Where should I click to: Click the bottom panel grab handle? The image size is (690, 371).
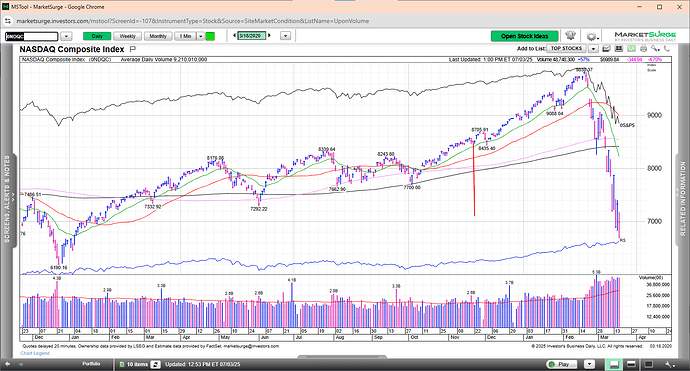click(342, 357)
